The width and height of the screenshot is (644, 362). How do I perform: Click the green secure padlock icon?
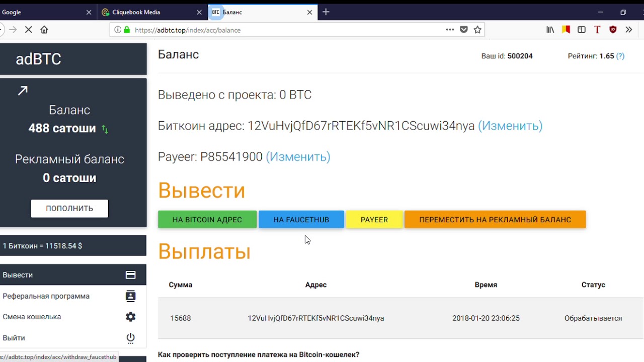(126, 30)
